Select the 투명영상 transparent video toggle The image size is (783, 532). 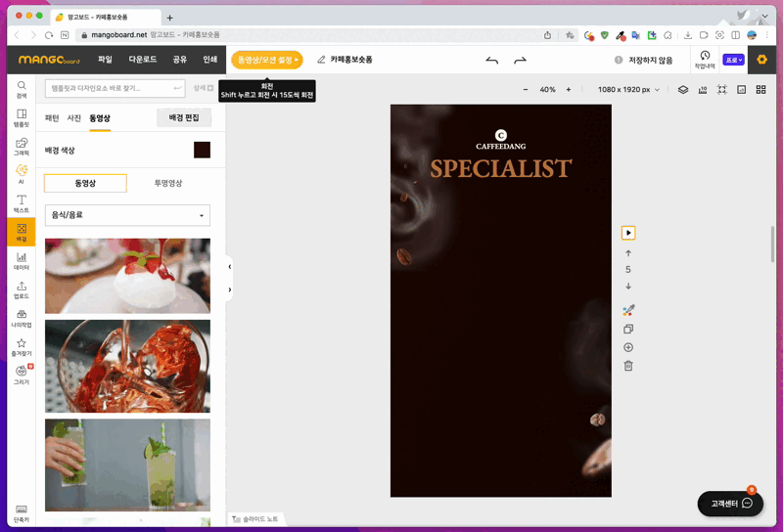tap(168, 183)
